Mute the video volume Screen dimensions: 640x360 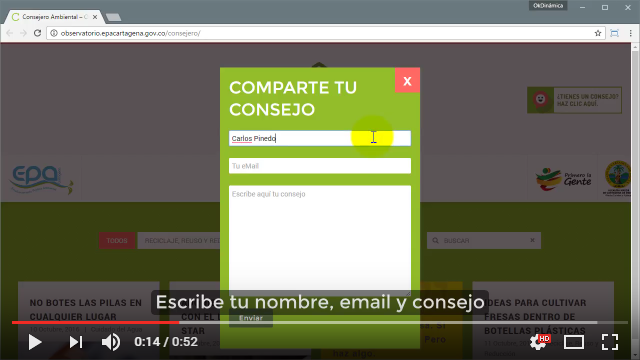(x=111, y=342)
